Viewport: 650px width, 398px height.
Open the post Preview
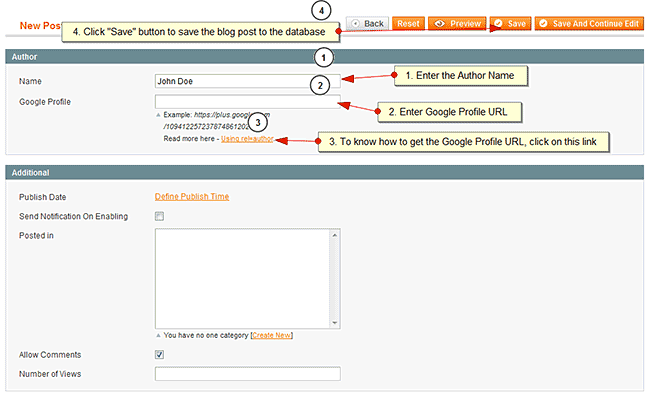coord(457,24)
